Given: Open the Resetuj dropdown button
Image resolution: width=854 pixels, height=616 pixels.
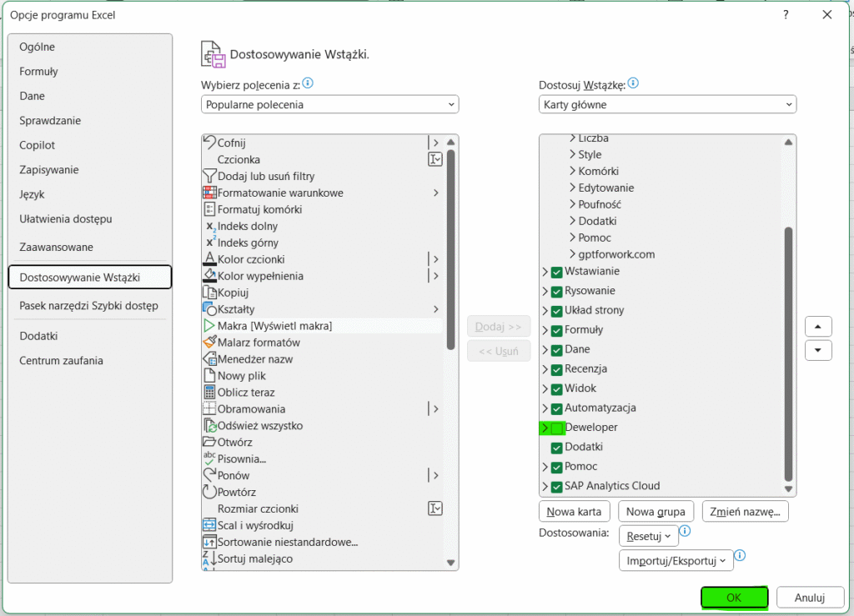Looking at the screenshot, I should click(x=649, y=536).
